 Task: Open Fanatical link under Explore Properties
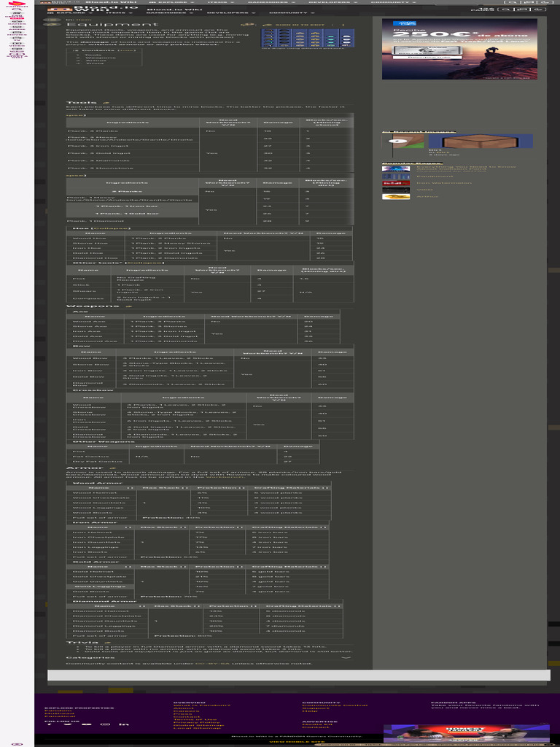coord(58,717)
